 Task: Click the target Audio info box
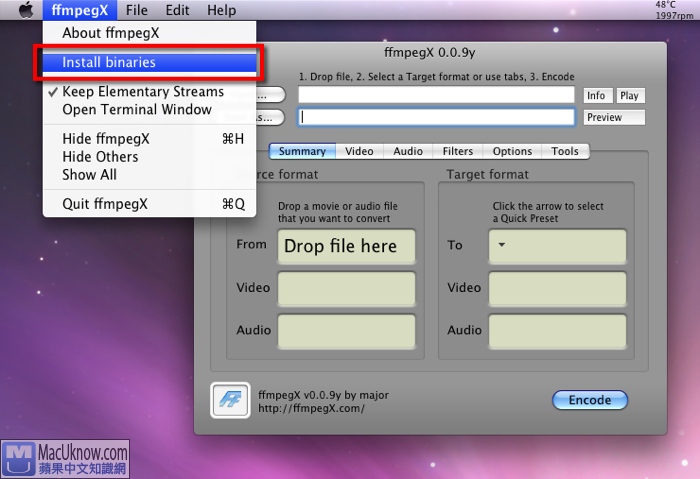tap(557, 331)
